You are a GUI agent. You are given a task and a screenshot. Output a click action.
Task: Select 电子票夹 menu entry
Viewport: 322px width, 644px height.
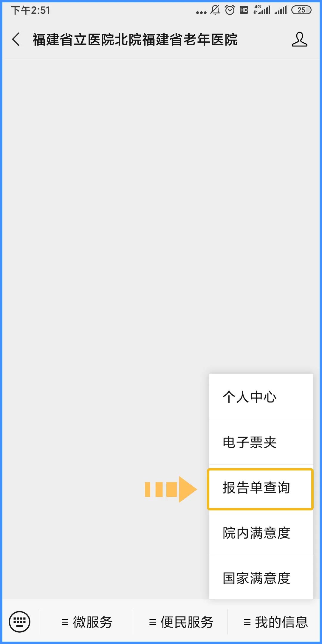261,442
